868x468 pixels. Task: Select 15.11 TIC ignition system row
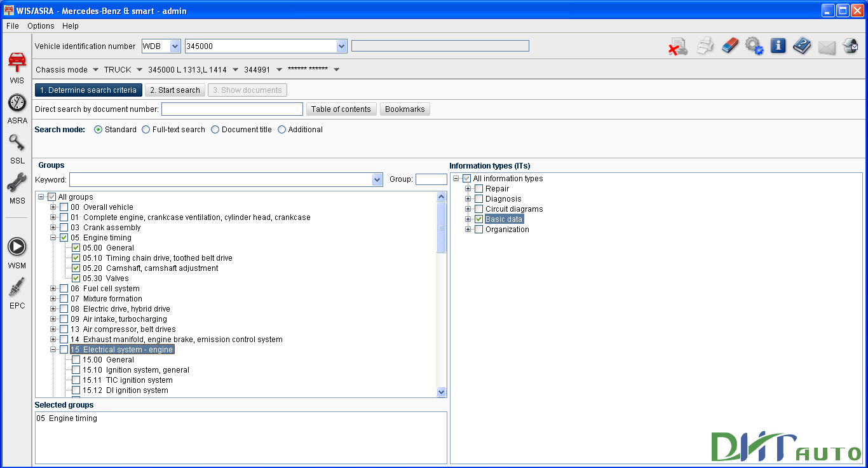(x=128, y=380)
